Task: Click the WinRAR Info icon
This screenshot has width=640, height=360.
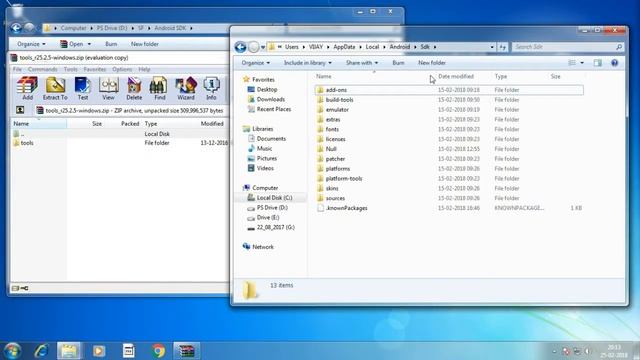Action: tap(211, 88)
